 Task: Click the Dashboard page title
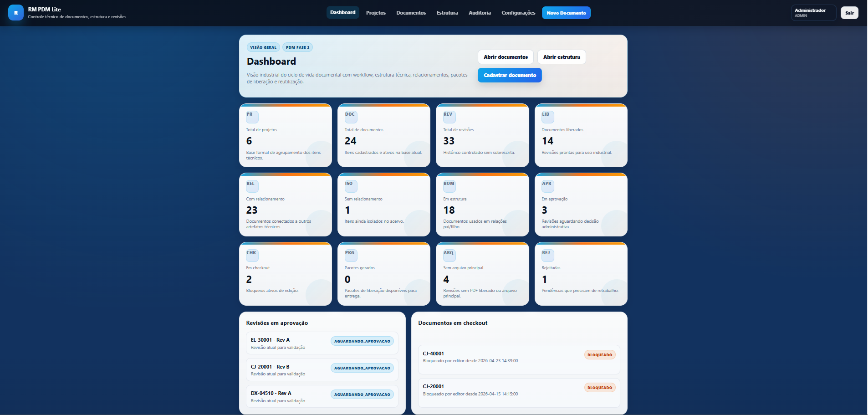271,61
